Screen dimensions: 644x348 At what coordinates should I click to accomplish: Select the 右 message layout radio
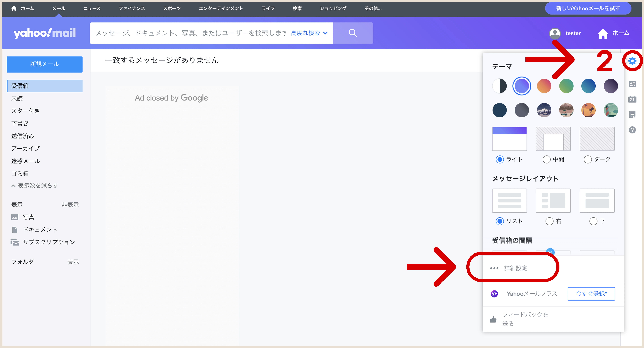[x=549, y=221]
